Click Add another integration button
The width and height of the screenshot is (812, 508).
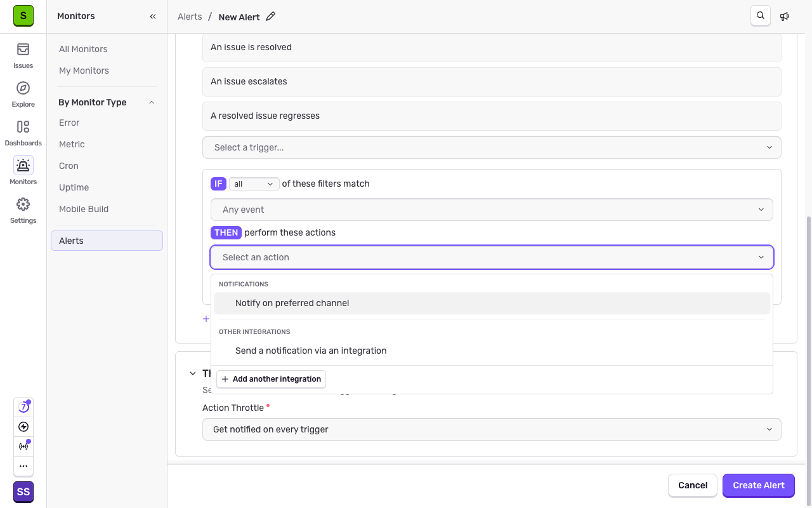tap(271, 379)
